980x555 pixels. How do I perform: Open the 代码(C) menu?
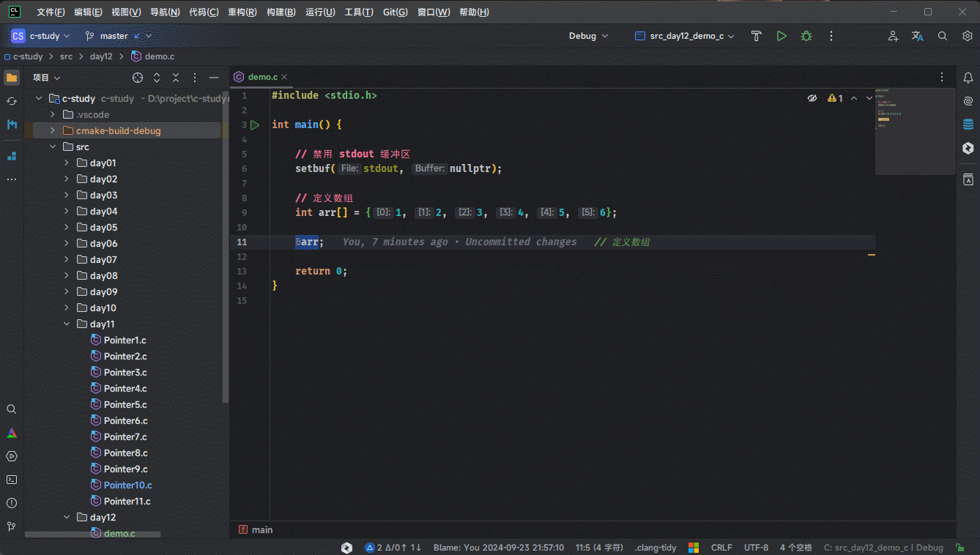click(204, 12)
